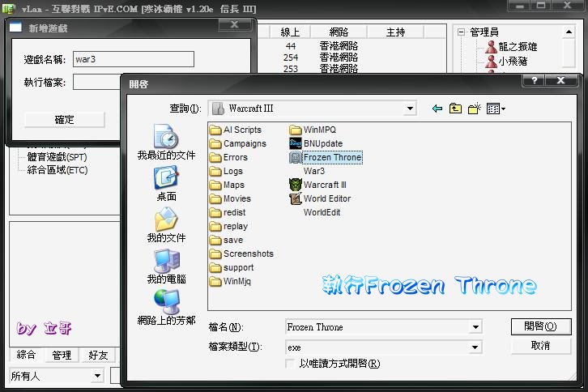Click the help question mark button
This screenshot has width=588, height=392.
pyautogui.click(x=534, y=80)
